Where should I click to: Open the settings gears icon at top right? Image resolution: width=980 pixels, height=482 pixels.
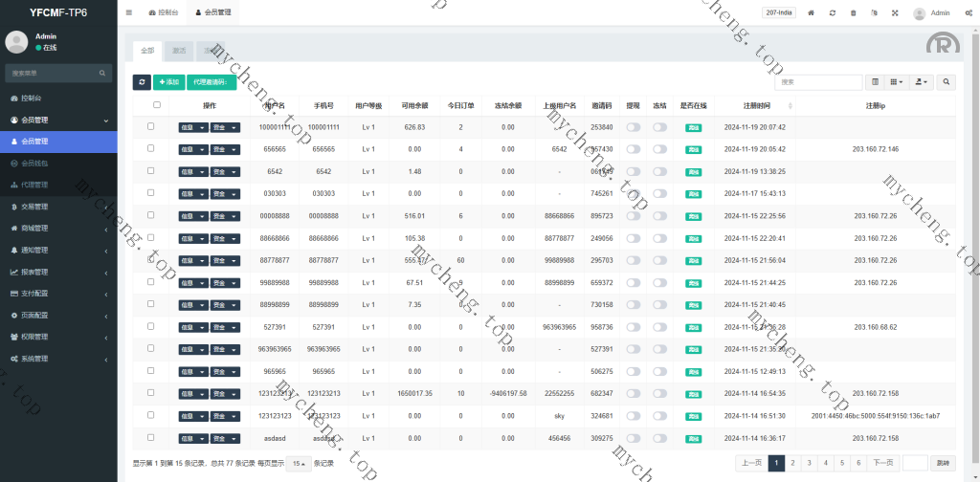click(967, 13)
